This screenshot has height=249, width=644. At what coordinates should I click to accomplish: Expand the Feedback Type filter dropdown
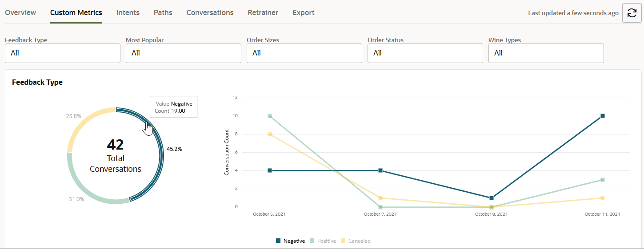[x=63, y=53]
